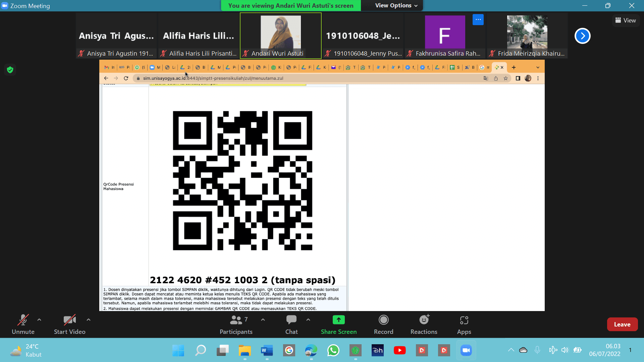This screenshot has width=644, height=362.
Task: Show next participants with the blue arrow
Action: click(x=583, y=36)
